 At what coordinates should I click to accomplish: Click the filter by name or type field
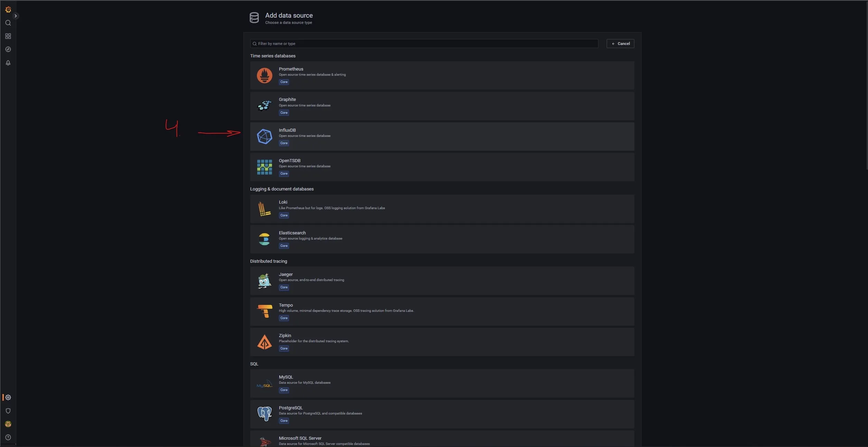click(x=424, y=44)
